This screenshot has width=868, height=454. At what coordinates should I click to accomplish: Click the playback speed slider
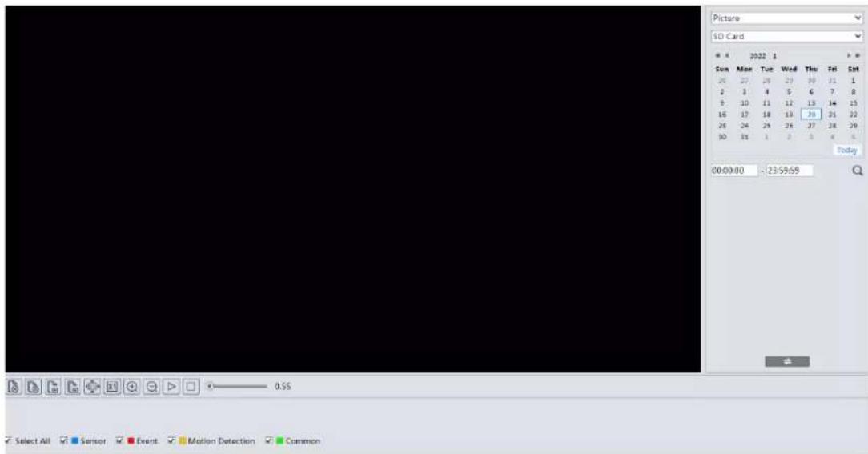(x=236, y=387)
